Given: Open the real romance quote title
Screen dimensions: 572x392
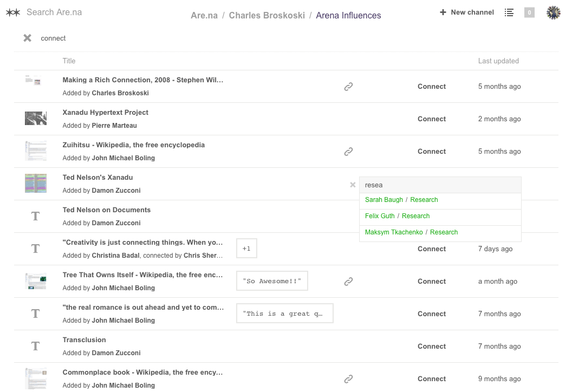Looking at the screenshot, I should pos(143,307).
